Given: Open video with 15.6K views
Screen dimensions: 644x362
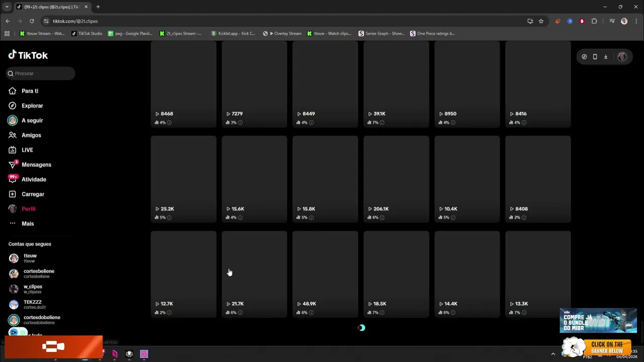Looking at the screenshot, I should pos(255,179).
